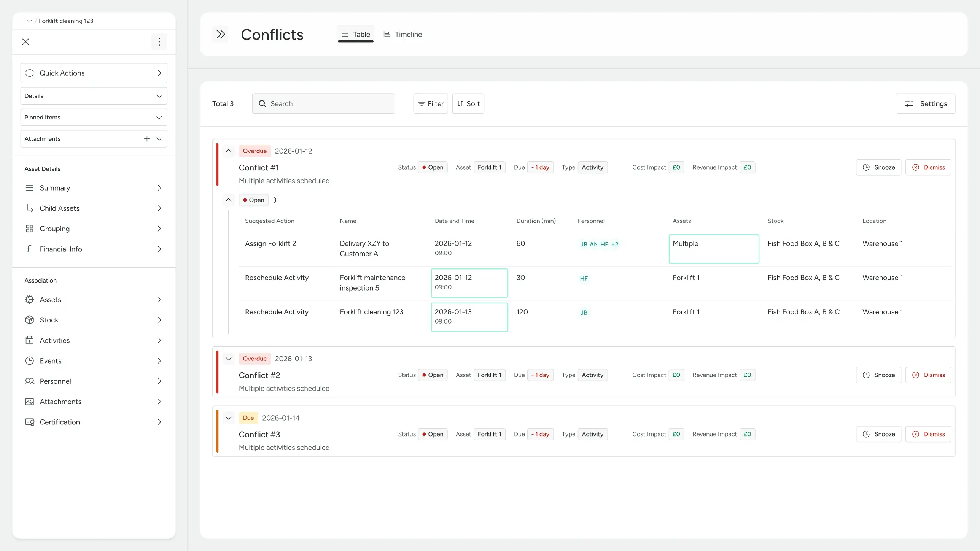Click the Financial Info pound icon
Image resolution: width=980 pixels, height=551 pixels.
(x=30, y=249)
